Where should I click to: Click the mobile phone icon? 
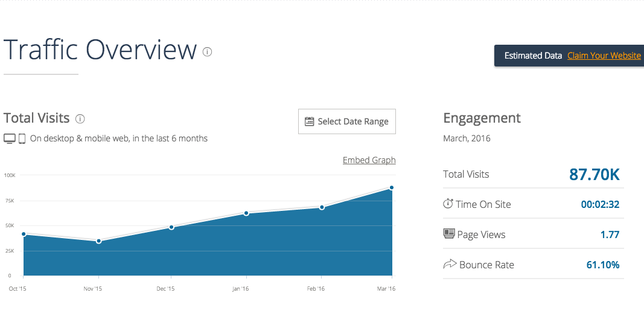pyautogui.click(x=22, y=138)
